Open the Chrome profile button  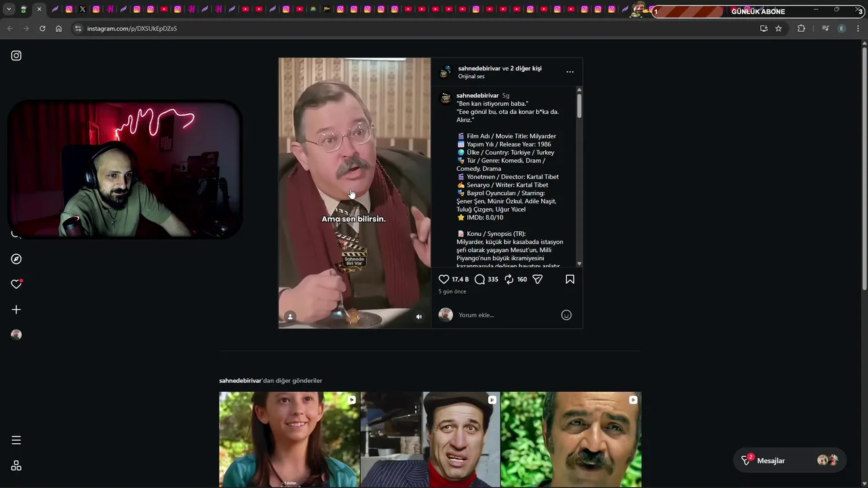coord(842,28)
